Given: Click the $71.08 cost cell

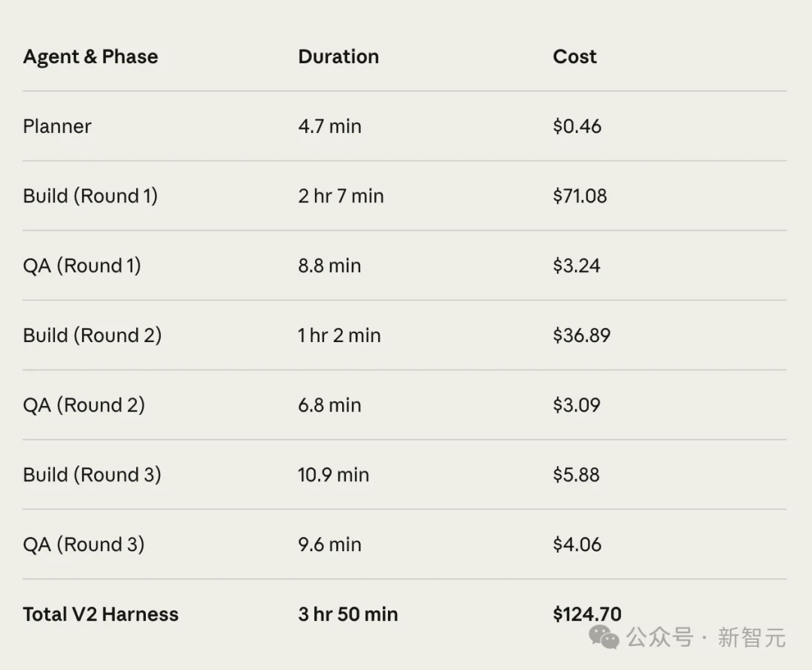Looking at the screenshot, I should pos(580,196).
